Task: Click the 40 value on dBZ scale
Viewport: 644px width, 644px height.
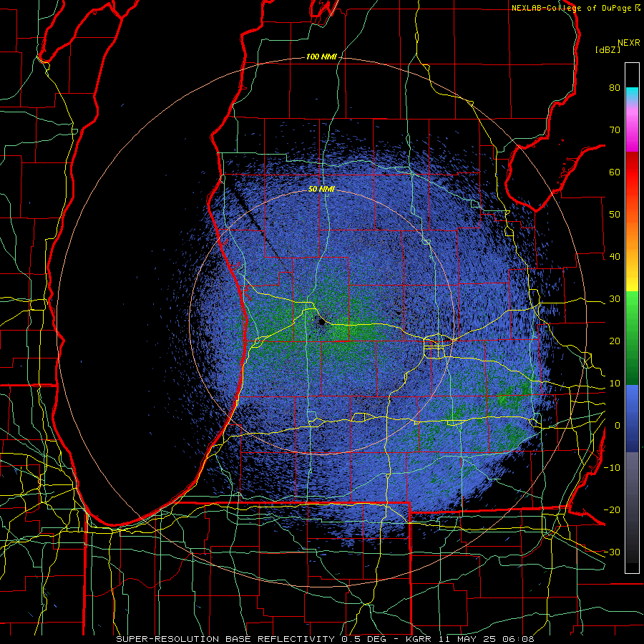Action: click(615, 257)
